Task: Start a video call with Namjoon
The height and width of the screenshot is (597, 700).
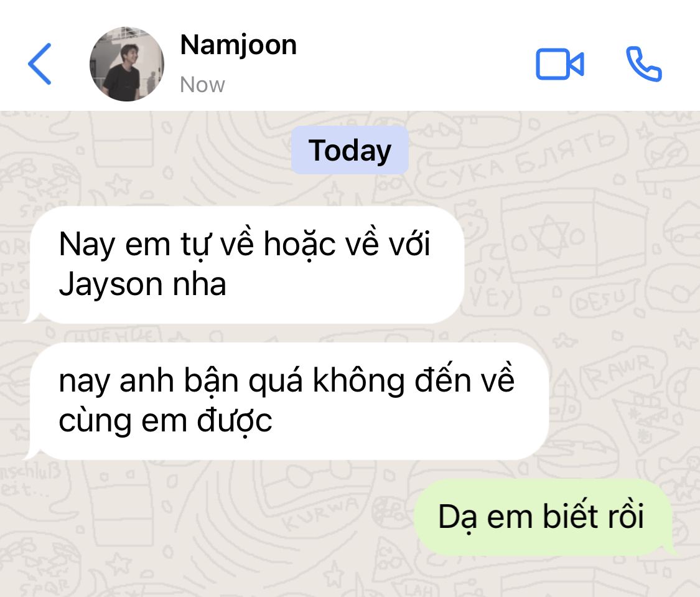Action: tap(559, 64)
